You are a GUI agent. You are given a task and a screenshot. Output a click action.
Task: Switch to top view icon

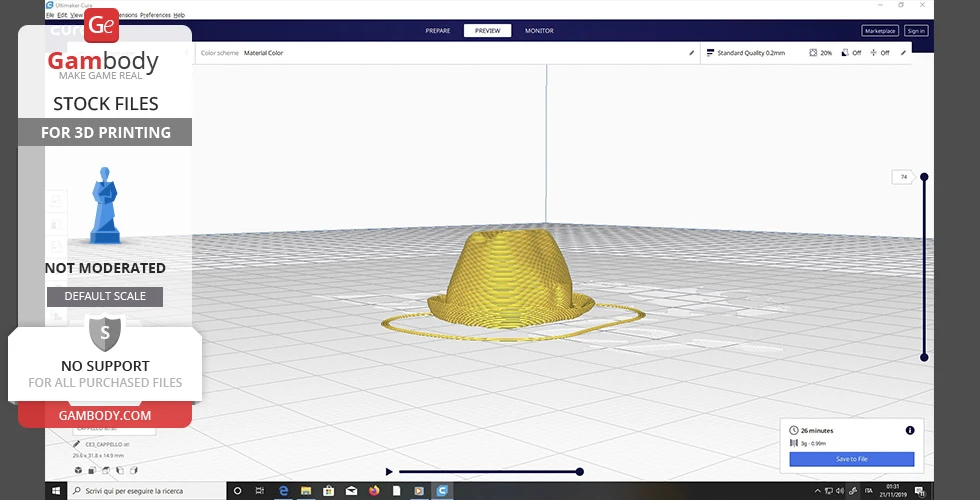coord(106,471)
